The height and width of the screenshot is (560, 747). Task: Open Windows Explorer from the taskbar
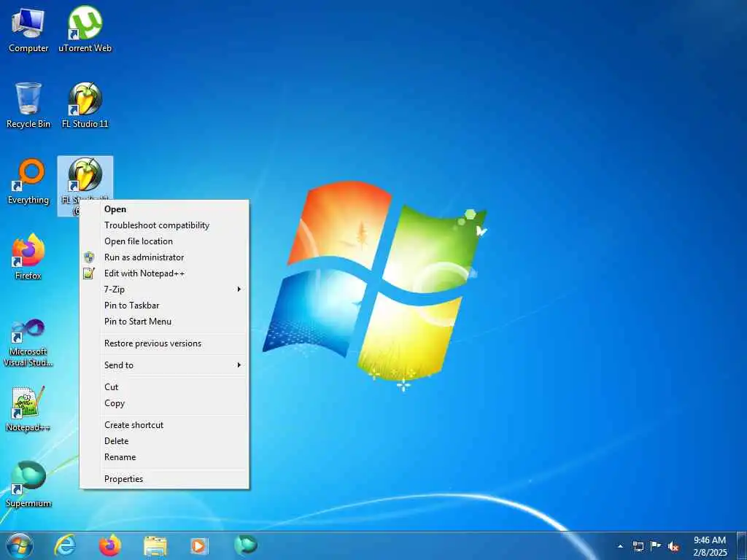155,545
